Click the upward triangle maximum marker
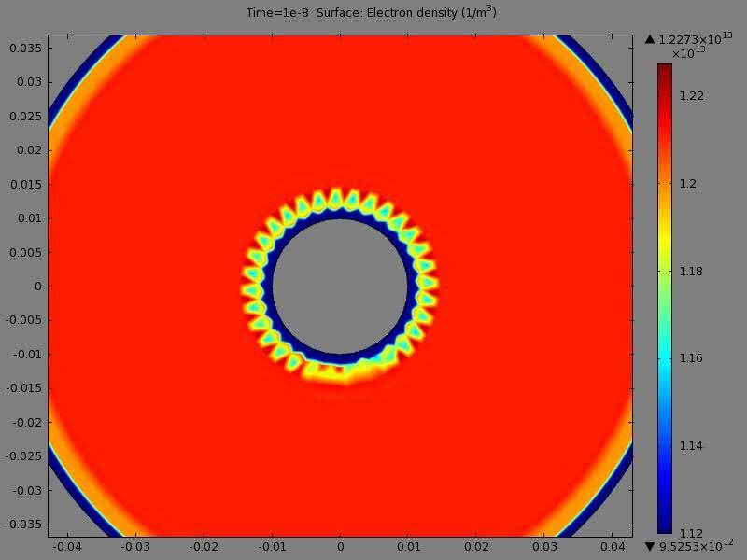 (650, 39)
